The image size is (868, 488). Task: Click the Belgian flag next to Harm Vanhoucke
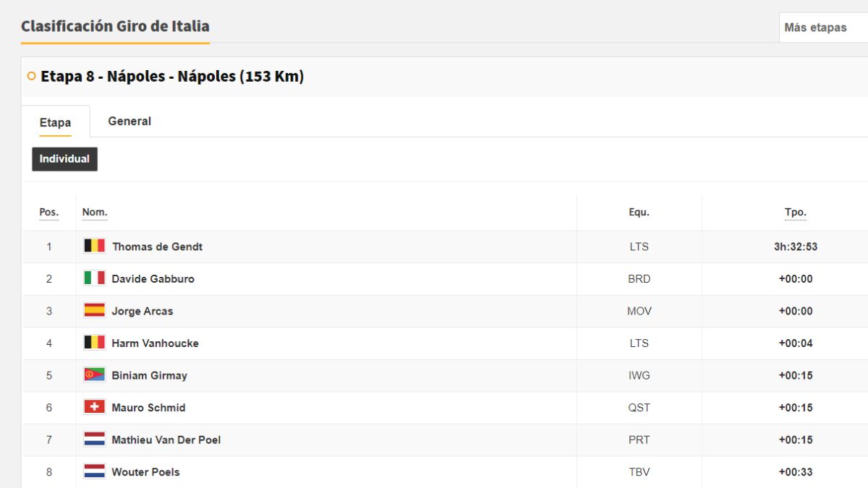[x=95, y=343]
